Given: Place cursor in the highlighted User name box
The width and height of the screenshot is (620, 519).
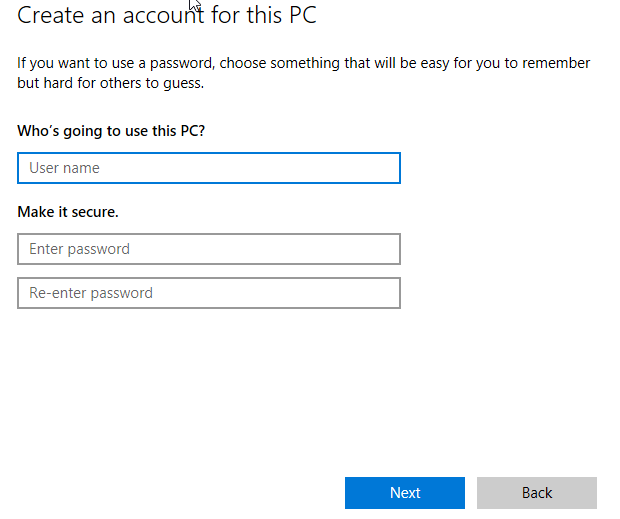Looking at the screenshot, I should (x=208, y=168).
